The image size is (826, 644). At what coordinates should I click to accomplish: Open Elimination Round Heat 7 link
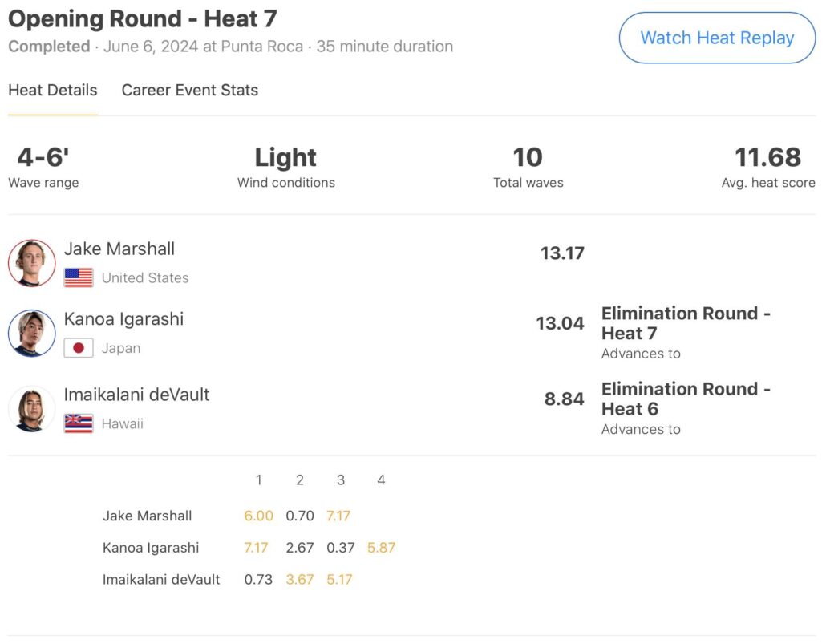pyautogui.click(x=686, y=323)
